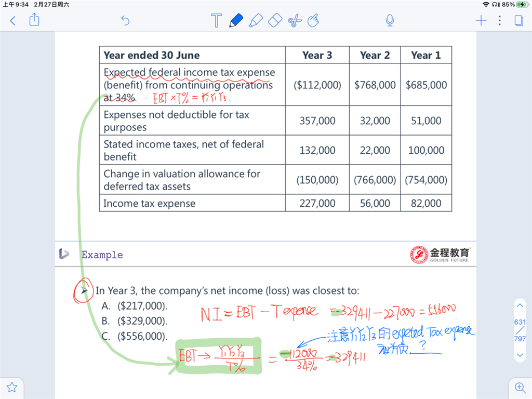Tap the $685,000 table cell

[x=426, y=85]
